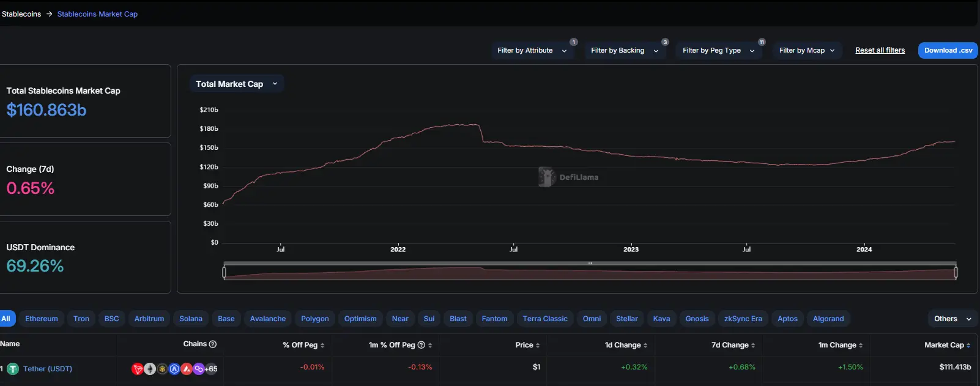Viewport: 980px width, 386px height.
Task: Open Filter by Backing dropdown
Action: tap(625, 50)
